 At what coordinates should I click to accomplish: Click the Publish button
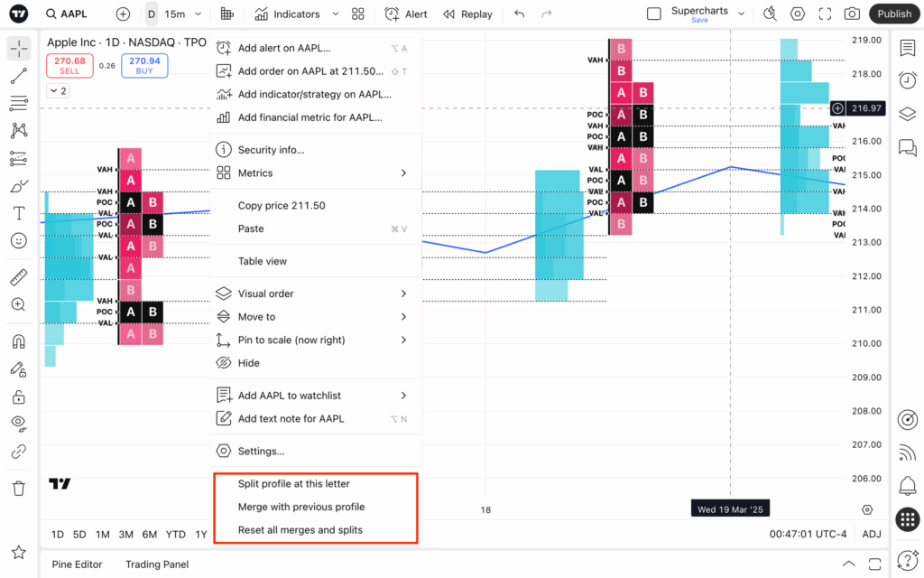894,14
